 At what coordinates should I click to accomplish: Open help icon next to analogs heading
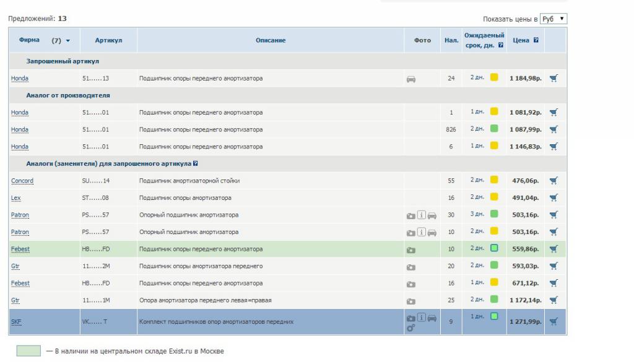(195, 164)
